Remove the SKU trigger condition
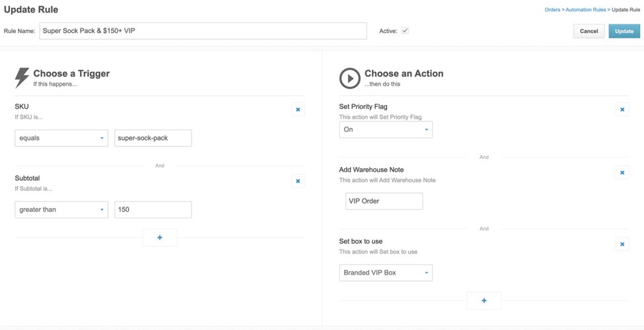The width and height of the screenshot is (644, 330). click(x=298, y=110)
